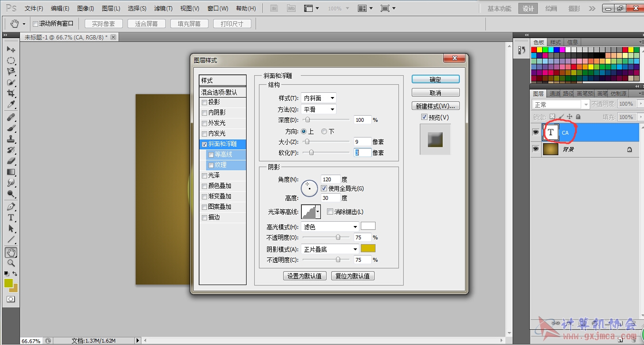Image resolution: width=644 pixels, height=345 pixels.
Task: Select the 下 direction radio button
Action: (x=324, y=131)
